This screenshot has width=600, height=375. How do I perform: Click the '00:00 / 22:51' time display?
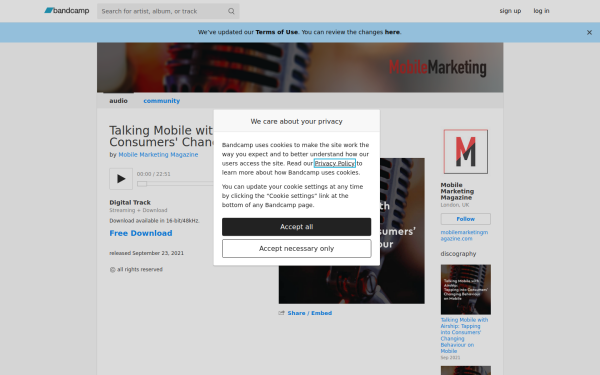154,174
